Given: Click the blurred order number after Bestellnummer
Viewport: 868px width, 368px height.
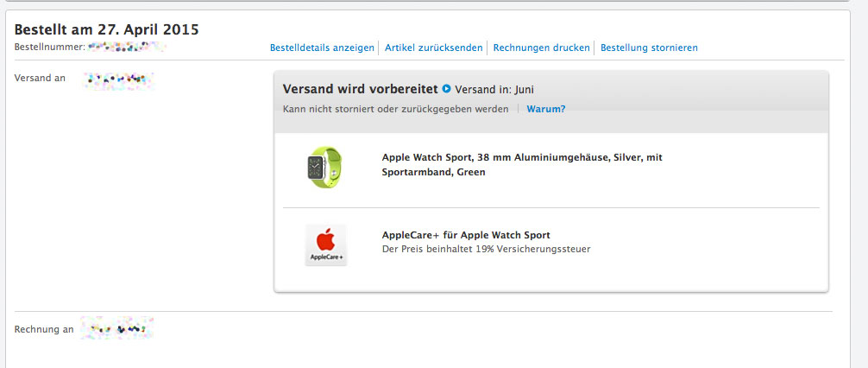Looking at the screenshot, I should [127, 48].
